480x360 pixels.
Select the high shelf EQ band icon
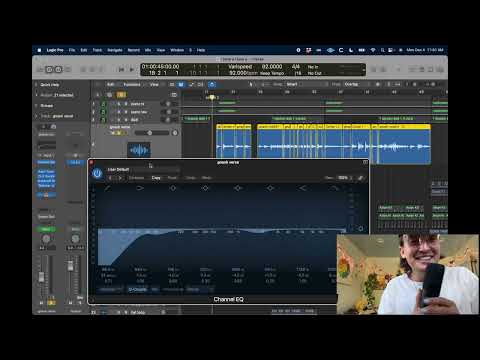coord(303,188)
